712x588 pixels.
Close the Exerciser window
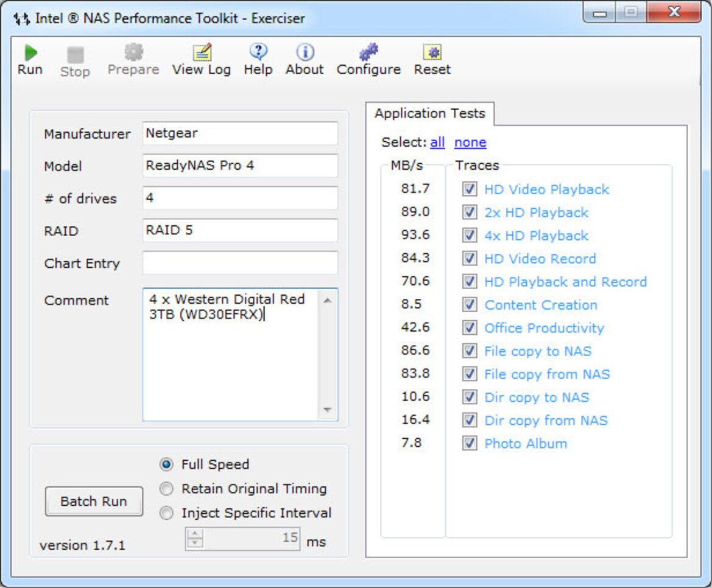(x=674, y=12)
